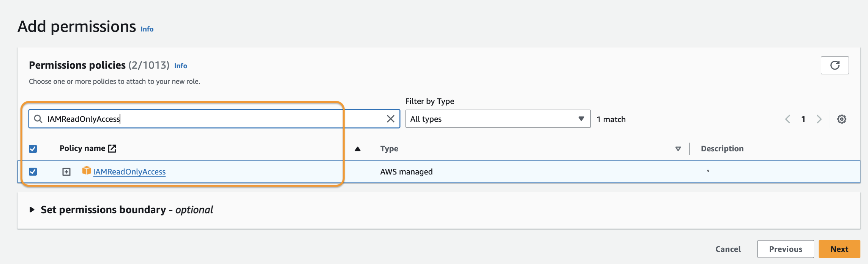Open the Info link beside Permissions policies
The width and height of the screenshot is (868, 264).
click(x=180, y=66)
